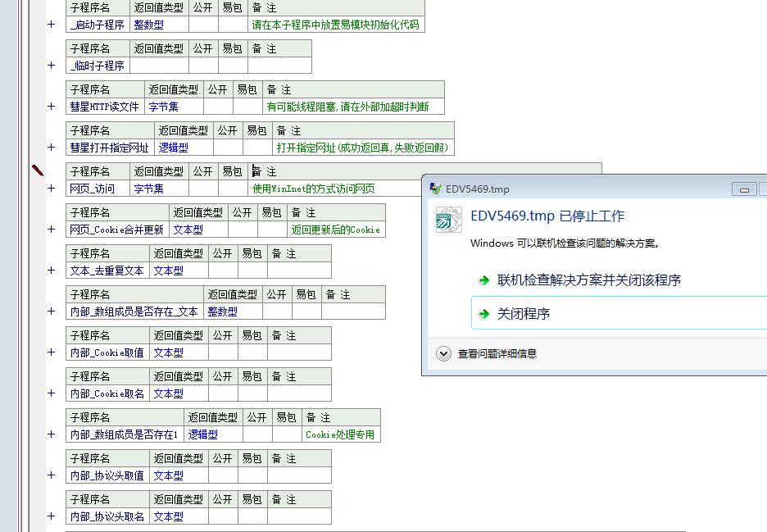
Task: Expand the 内部_数组成员是否存在_文本 plus sign
Action: pyautogui.click(x=52, y=311)
